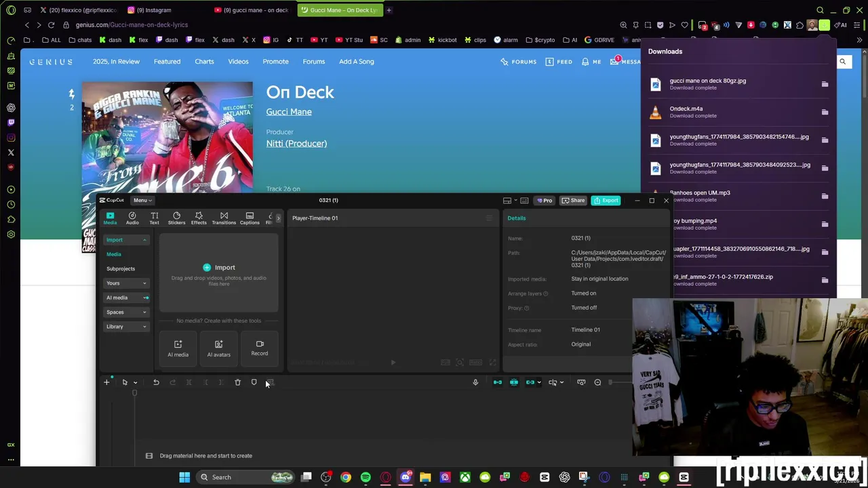This screenshot has width=868, height=488.
Task: Expand the AI media section
Action: click(x=126, y=298)
